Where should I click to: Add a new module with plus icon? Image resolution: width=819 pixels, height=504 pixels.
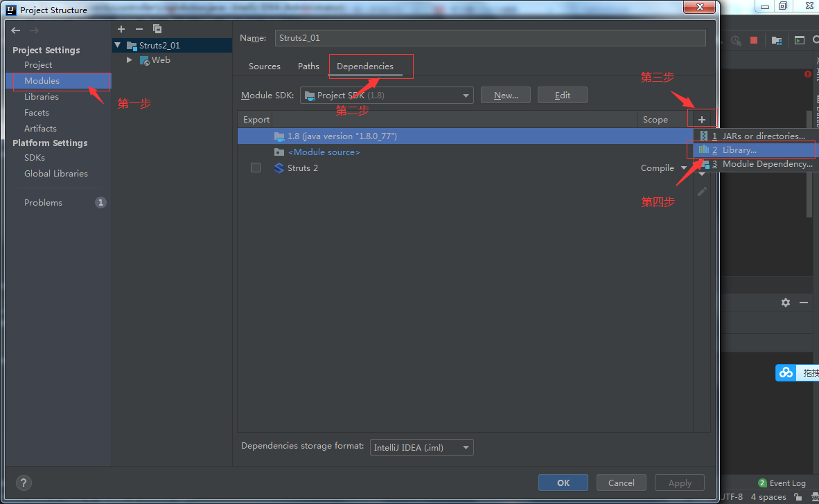tap(121, 29)
